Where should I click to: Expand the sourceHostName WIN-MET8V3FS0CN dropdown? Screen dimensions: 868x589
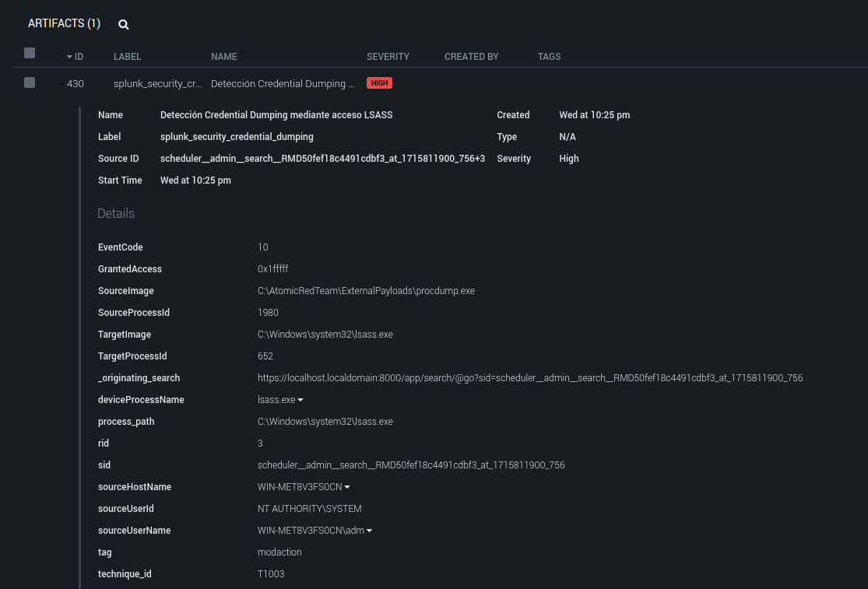click(347, 487)
